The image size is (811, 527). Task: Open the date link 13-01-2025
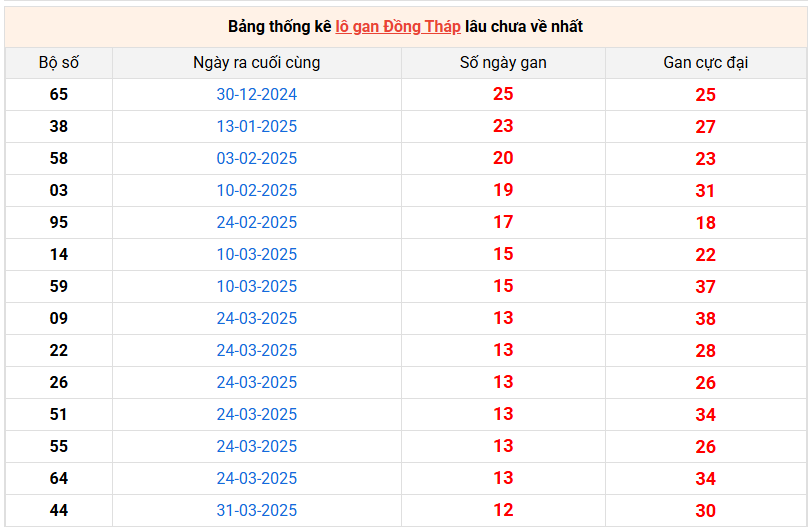pyautogui.click(x=257, y=127)
